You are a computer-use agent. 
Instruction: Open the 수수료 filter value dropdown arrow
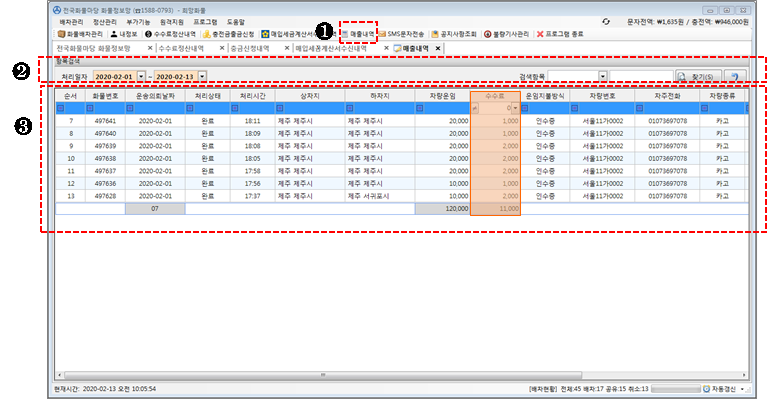[x=515, y=108]
